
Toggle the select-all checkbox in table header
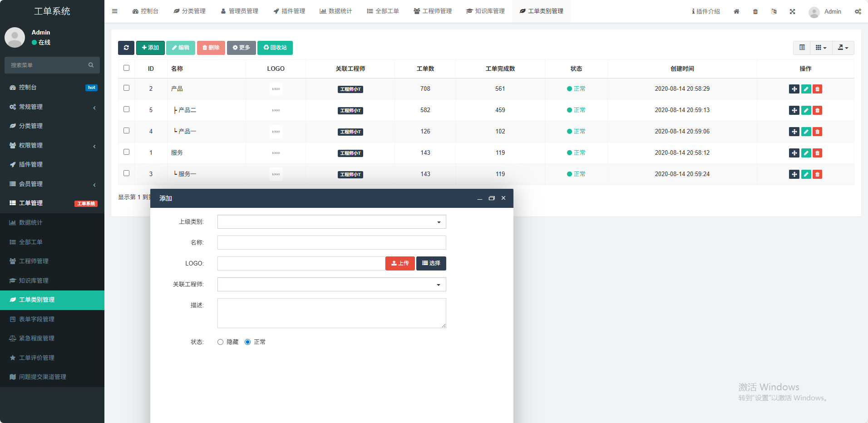127,68
